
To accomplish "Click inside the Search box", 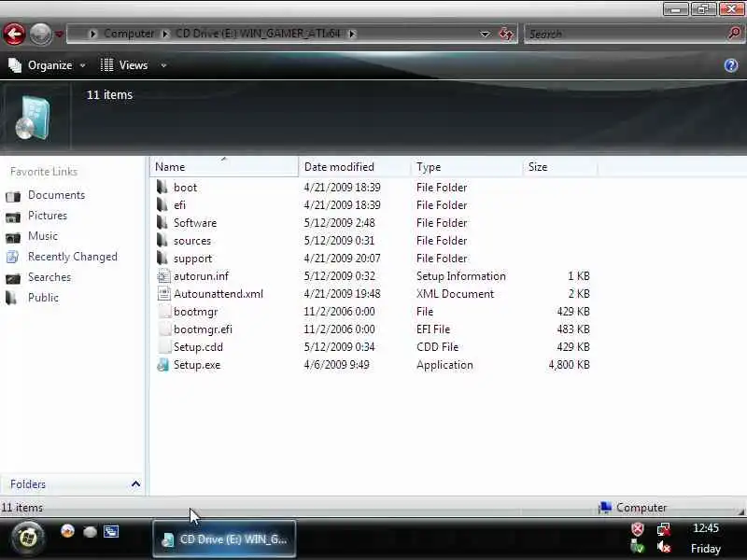I will tap(626, 34).
